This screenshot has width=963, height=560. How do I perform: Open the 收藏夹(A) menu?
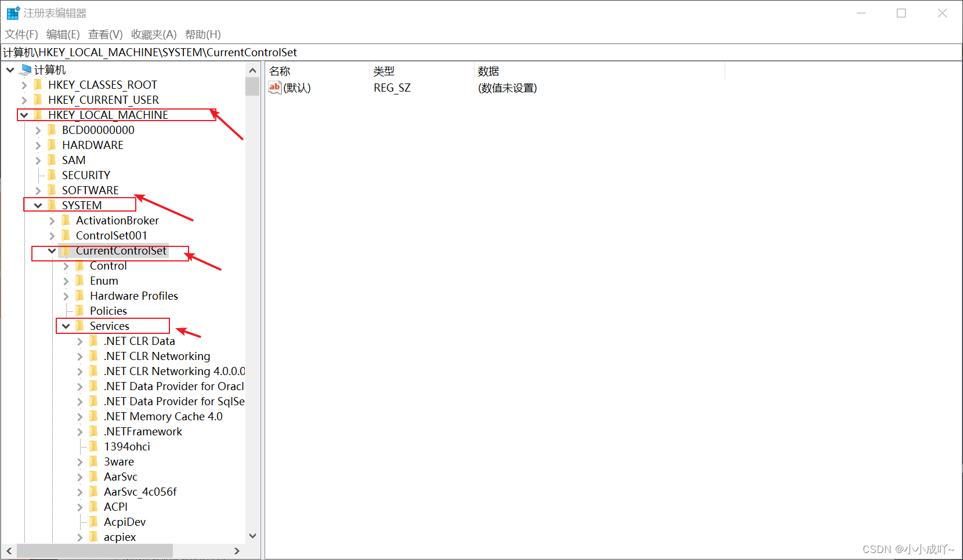(153, 34)
